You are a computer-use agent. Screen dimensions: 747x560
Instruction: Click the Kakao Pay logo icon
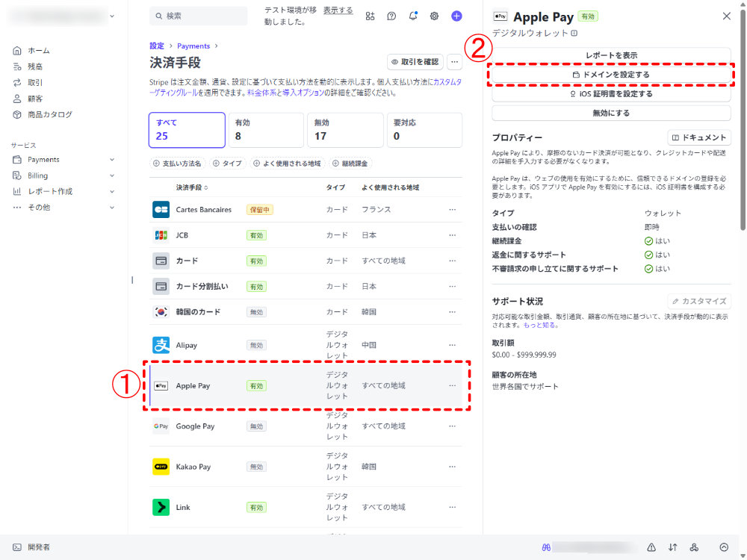point(161,467)
